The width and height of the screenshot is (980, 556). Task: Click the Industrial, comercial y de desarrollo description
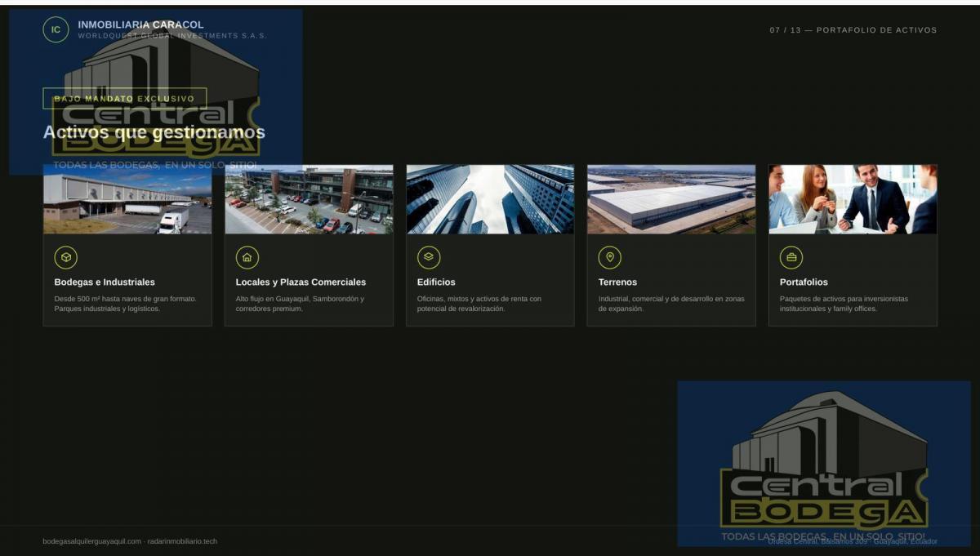[x=671, y=304]
